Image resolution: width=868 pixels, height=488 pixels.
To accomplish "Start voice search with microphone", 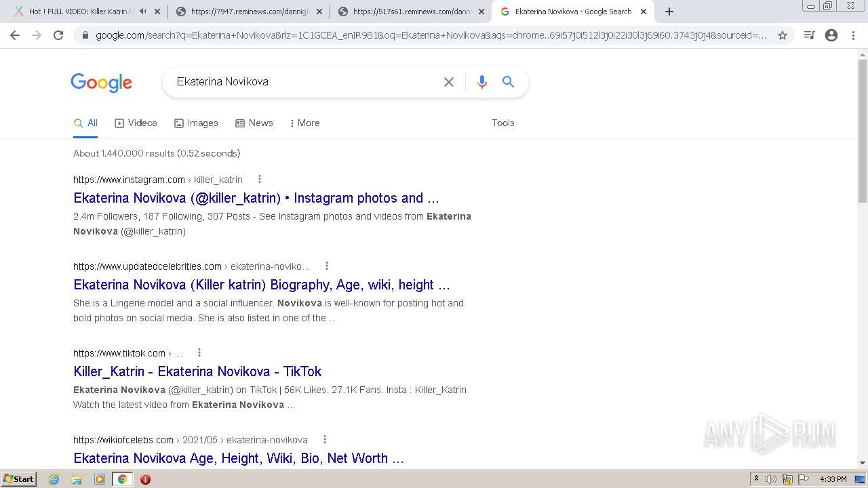I will coord(482,82).
